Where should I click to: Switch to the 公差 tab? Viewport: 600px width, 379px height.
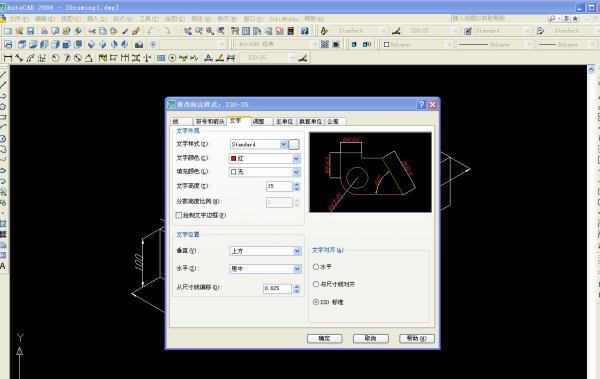335,121
